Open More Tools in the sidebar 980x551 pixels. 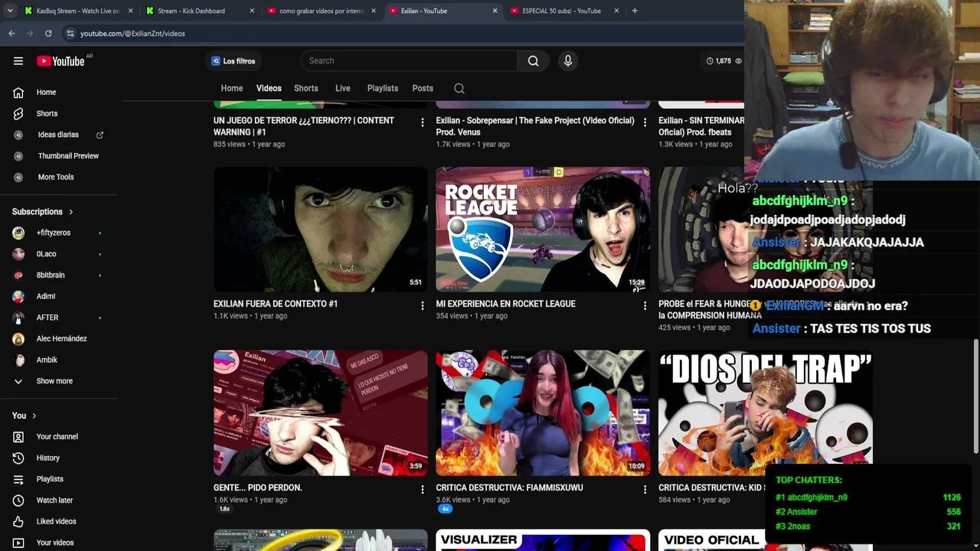click(57, 177)
